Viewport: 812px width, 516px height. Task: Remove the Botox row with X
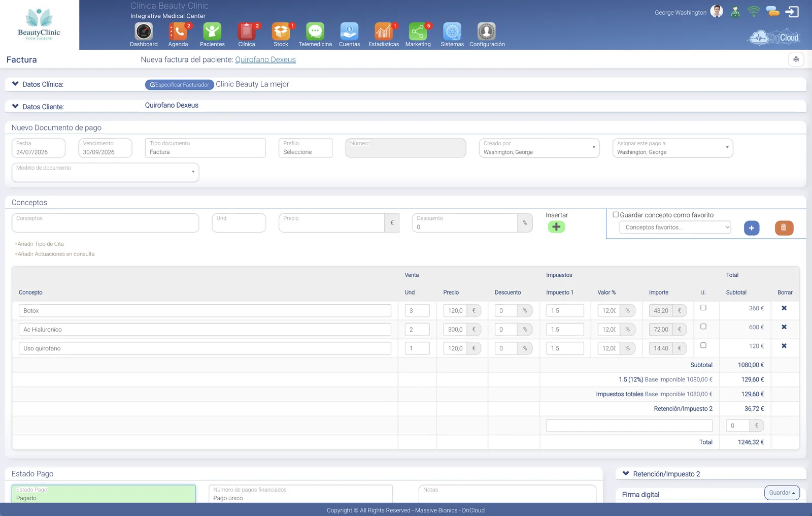pyautogui.click(x=784, y=308)
